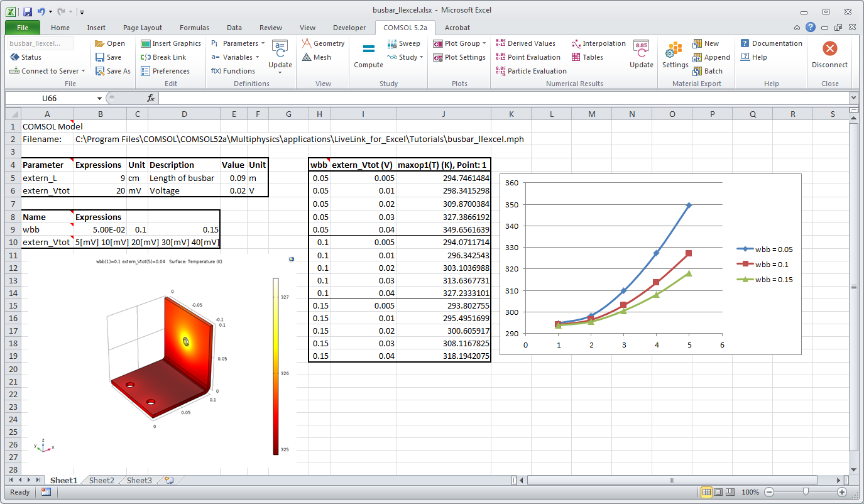Click the Zoom Out minus button
Image resolution: width=864 pixels, height=504 pixels.
pyautogui.click(x=769, y=492)
